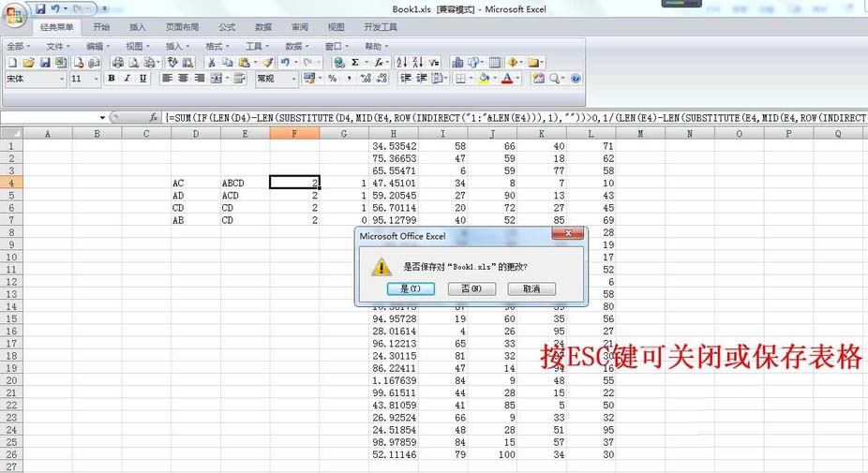
Task: Toggle Underline formatting
Action: 142,78
